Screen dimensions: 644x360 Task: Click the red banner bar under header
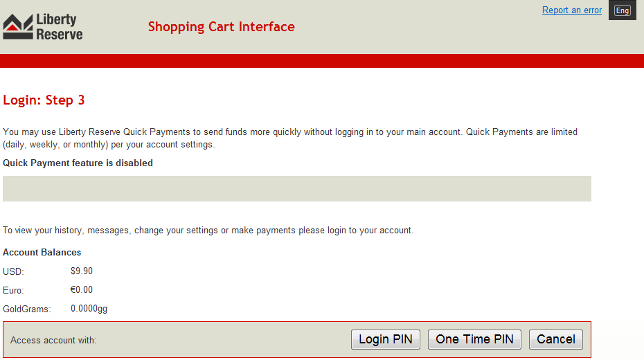point(322,61)
